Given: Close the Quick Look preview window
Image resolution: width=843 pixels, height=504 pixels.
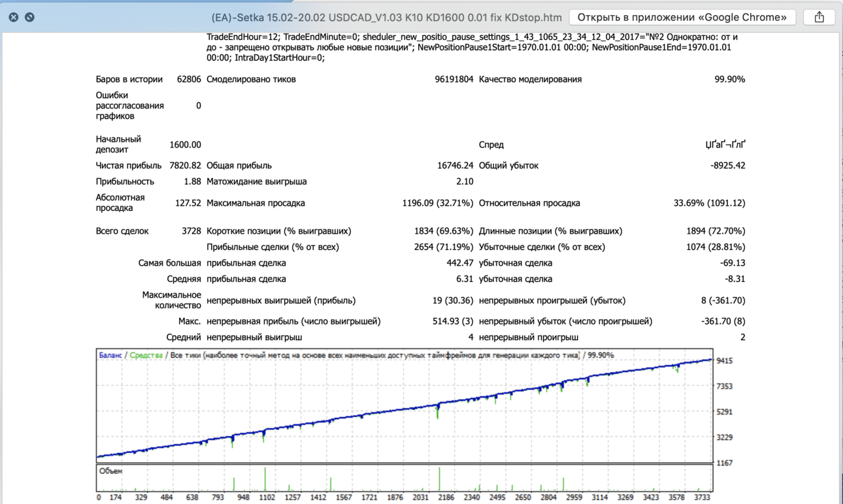Looking at the screenshot, I should pyautogui.click(x=14, y=17).
